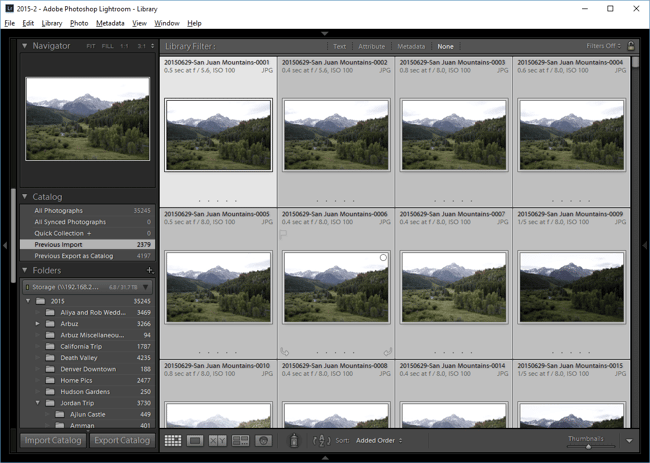Open the Window menu

[x=167, y=23]
